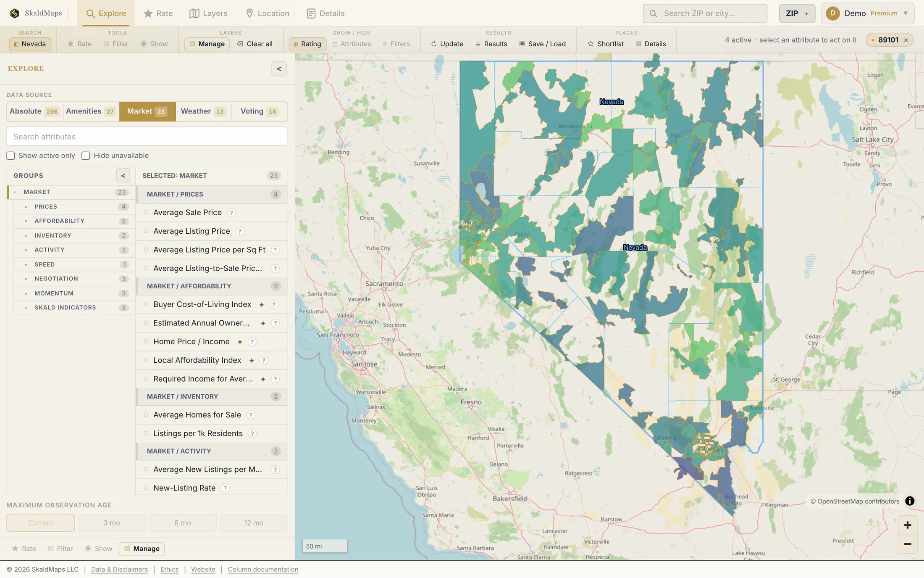Focus the Search attributes field

point(147,137)
